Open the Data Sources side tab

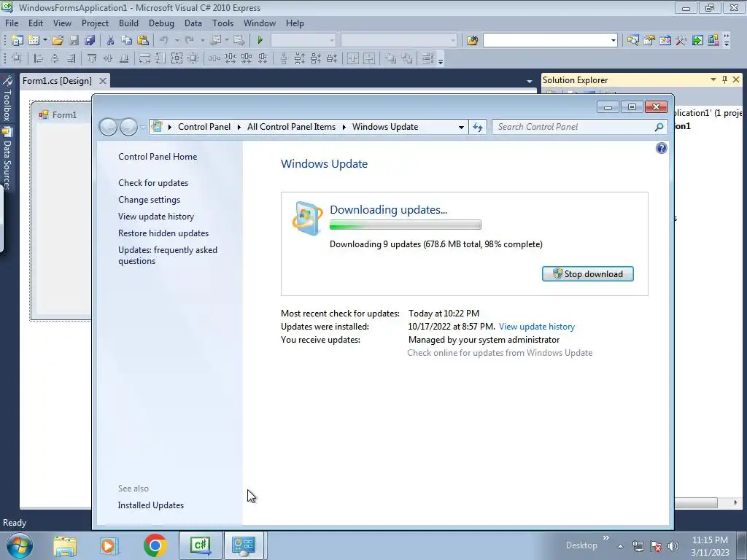[x=7, y=159]
